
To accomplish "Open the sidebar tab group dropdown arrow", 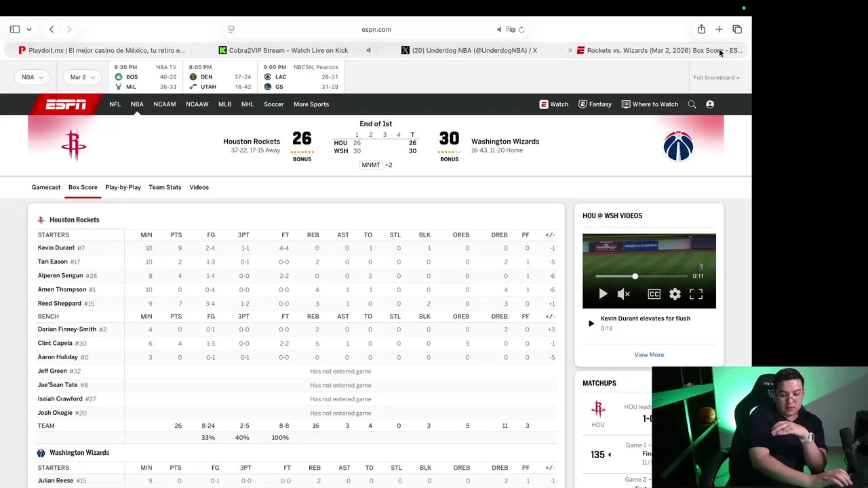I will (x=28, y=29).
